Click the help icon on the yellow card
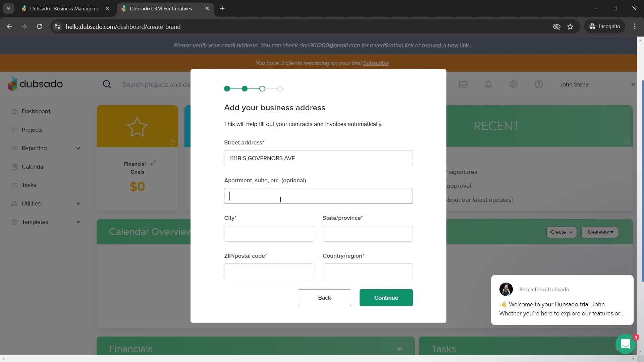 [x=173, y=141]
